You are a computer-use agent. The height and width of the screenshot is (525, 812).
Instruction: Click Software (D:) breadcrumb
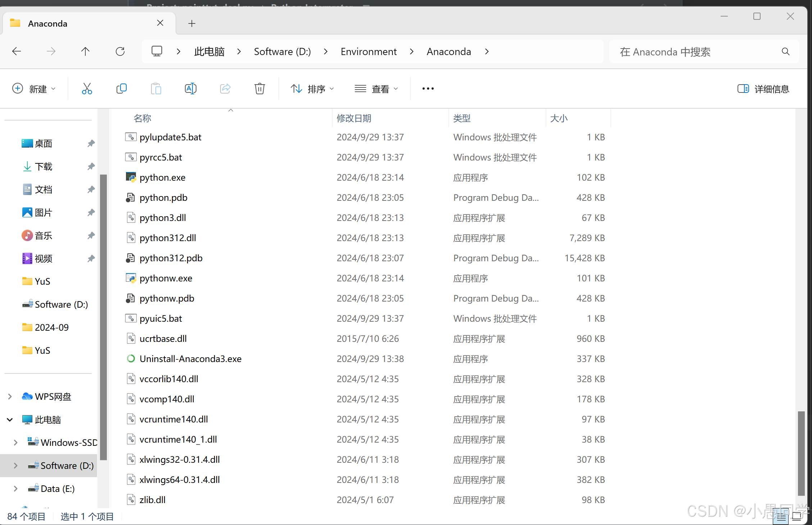pyautogui.click(x=282, y=52)
